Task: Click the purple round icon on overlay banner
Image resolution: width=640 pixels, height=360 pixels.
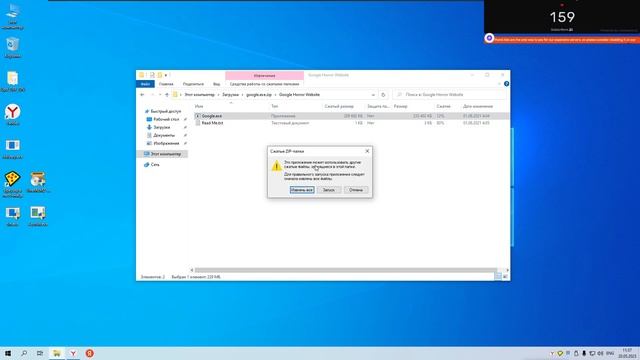Action: [x=489, y=38]
